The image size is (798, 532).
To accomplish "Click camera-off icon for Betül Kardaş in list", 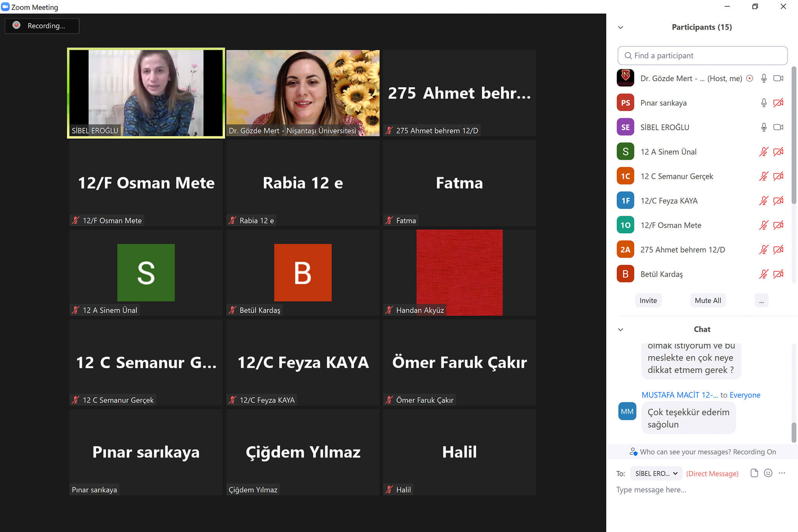I will tap(778, 274).
